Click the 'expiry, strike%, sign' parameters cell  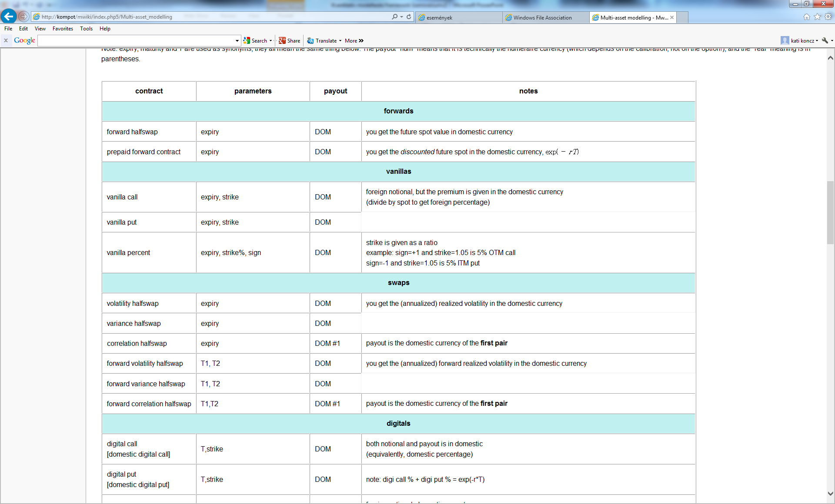253,252
